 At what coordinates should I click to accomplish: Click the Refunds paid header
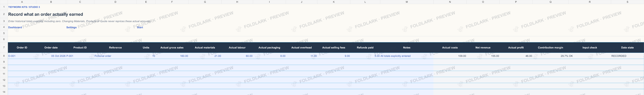click(365, 48)
